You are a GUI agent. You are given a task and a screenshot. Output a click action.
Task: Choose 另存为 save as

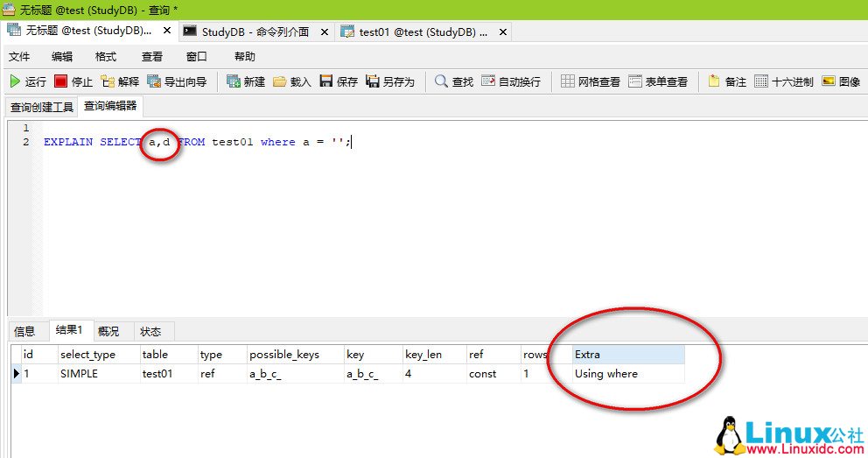pos(390,82)
